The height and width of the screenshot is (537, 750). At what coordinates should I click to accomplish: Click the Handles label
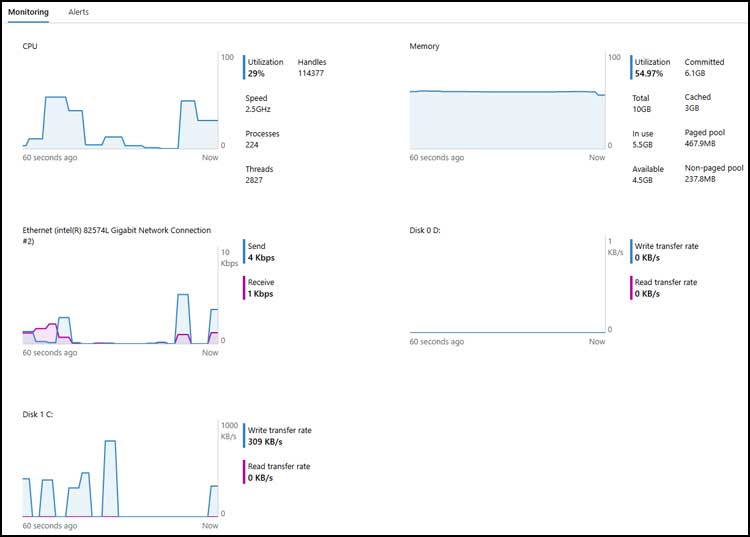coord(312,62)
